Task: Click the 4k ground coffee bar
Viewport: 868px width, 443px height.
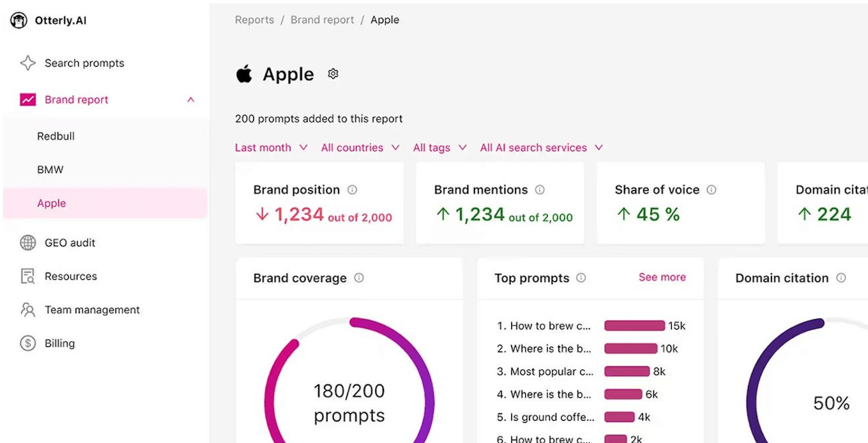Action: point(619,416)
